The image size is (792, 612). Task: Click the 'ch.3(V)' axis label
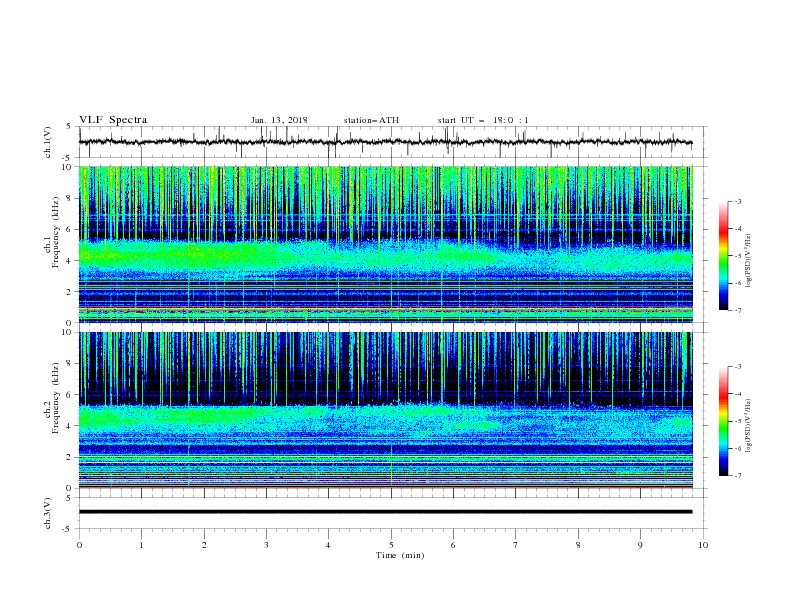click(x=48, y=513)
